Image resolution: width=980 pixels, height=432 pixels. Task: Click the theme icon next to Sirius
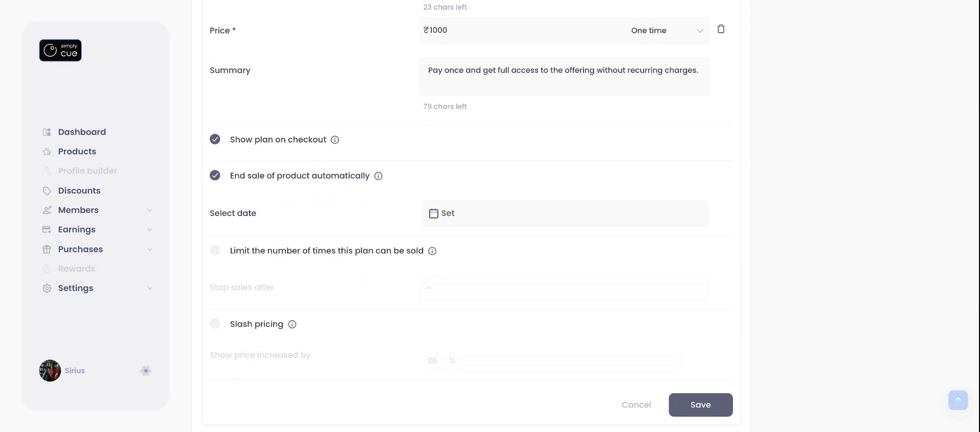(146, 371)
